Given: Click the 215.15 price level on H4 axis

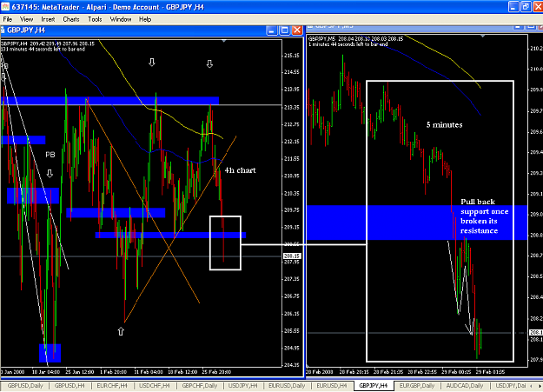Looking at the screenshot, I should tap(292, 56).
